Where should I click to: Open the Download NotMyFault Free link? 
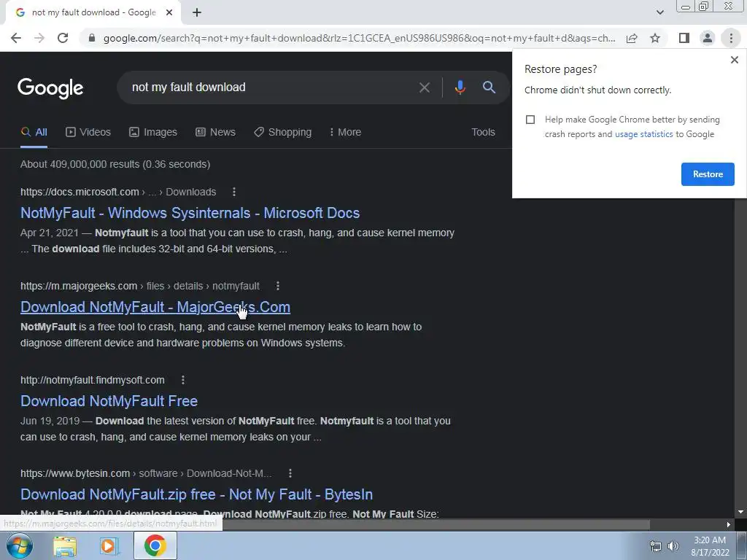(109, 401)
